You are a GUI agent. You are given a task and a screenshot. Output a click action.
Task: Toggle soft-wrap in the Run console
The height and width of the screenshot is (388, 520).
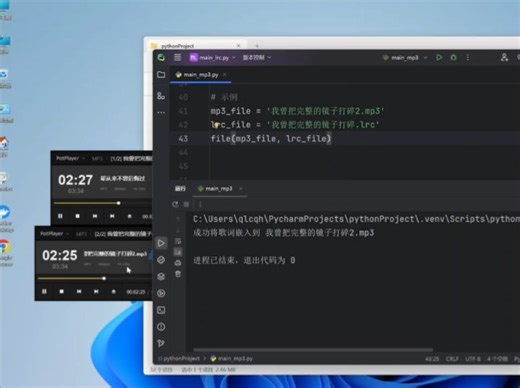(x=178, y=241)
